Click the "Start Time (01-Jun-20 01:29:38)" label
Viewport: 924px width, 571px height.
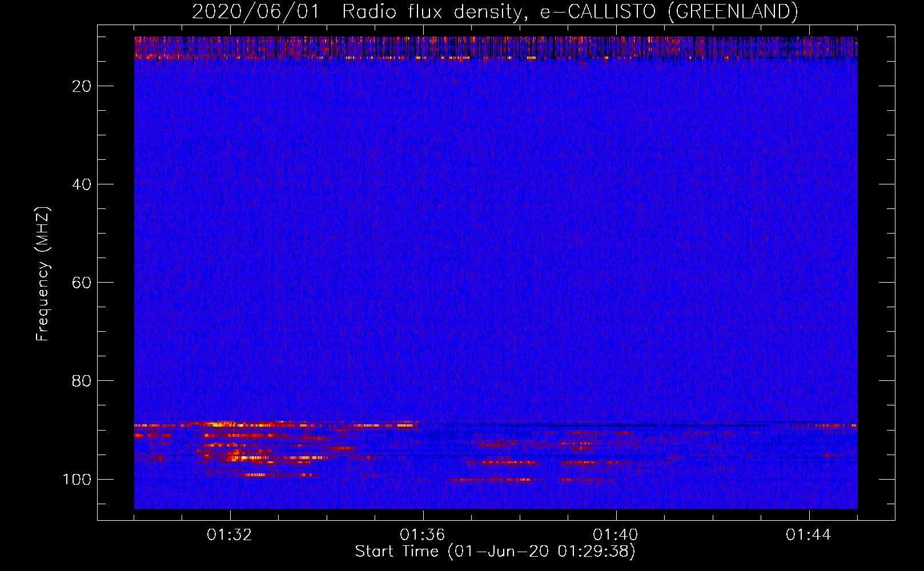495,552
